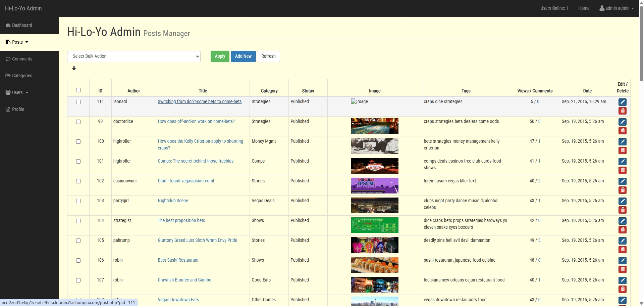Expand the Users sidebar submenu
Viewport: 644px width, 306px height.
[17, 93]
